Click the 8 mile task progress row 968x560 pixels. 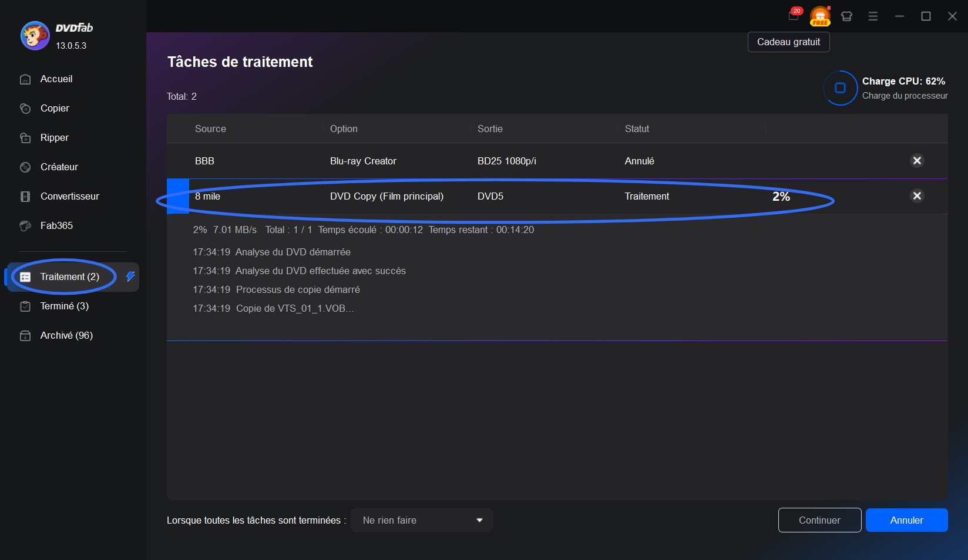(529, 197)
